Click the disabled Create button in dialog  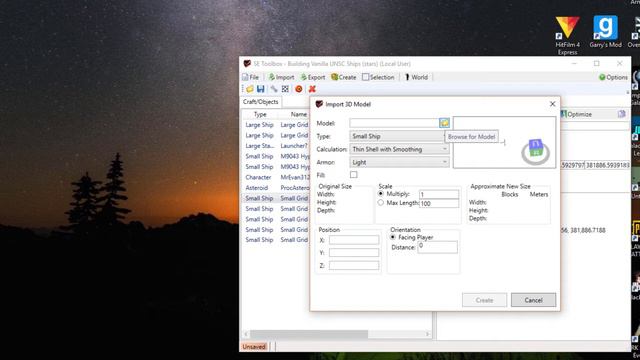pos(484,300)
